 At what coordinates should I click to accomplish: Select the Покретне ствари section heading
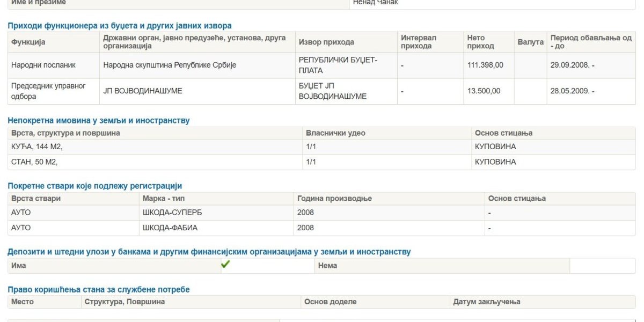pos(95,186)
